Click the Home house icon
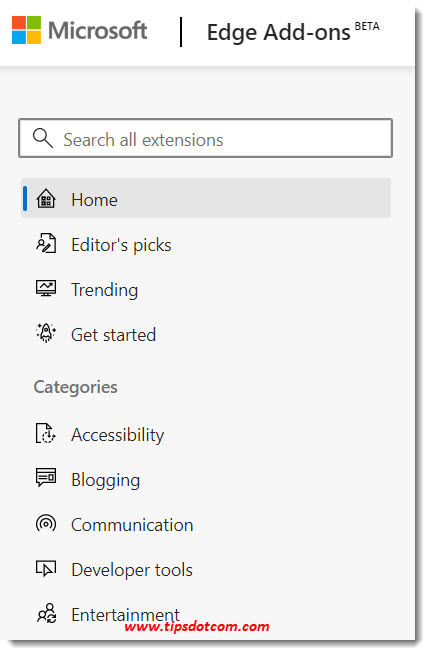Image resolution: width=430 pixels, height=655 pixels. [46, 198]
